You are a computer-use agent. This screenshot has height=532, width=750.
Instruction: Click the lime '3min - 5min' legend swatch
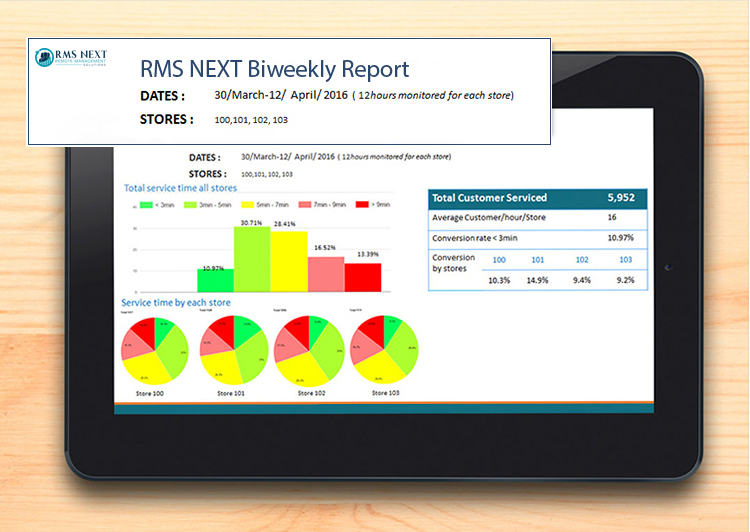pos(190,205)
